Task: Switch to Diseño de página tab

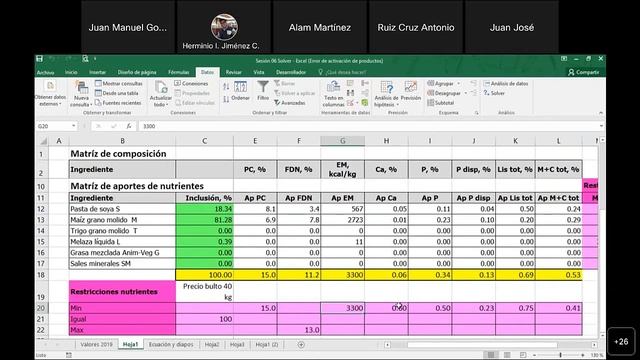Action: 137,72
